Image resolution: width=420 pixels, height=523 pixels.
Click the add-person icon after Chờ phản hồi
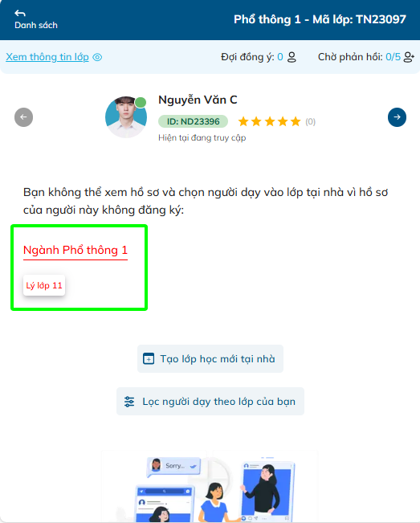click(409, 57)
